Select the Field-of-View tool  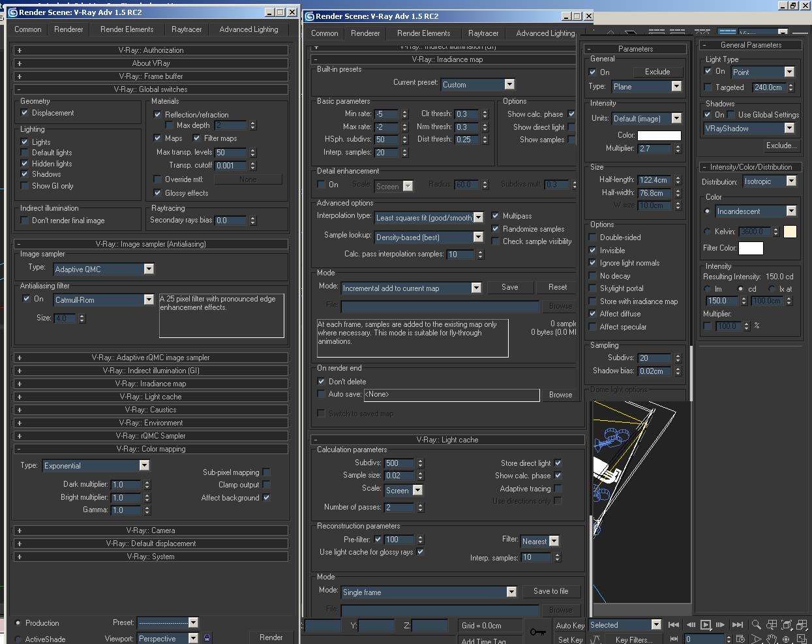tap(756, 639)
